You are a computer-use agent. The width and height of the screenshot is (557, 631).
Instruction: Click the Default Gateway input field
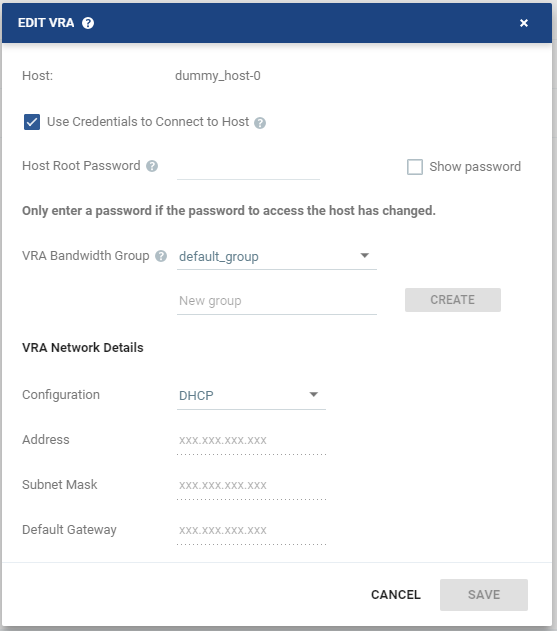pos(251,531)
